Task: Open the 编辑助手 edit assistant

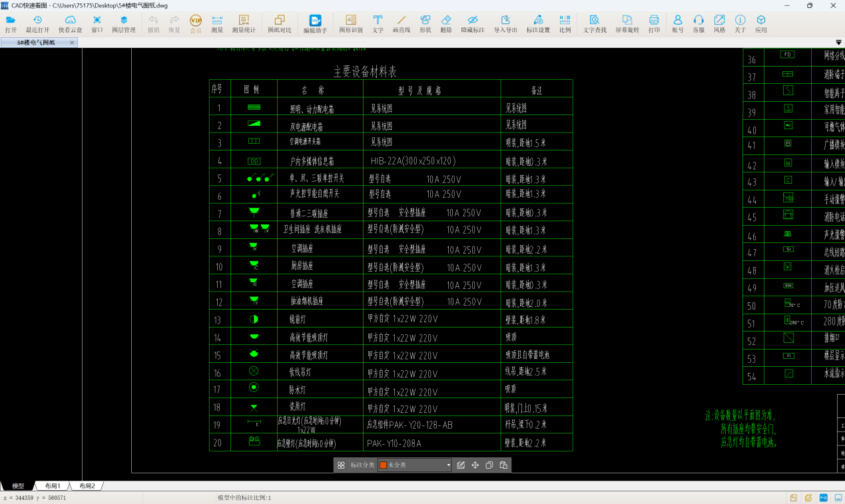Action: pyautogui.click(x=315, y=24)
